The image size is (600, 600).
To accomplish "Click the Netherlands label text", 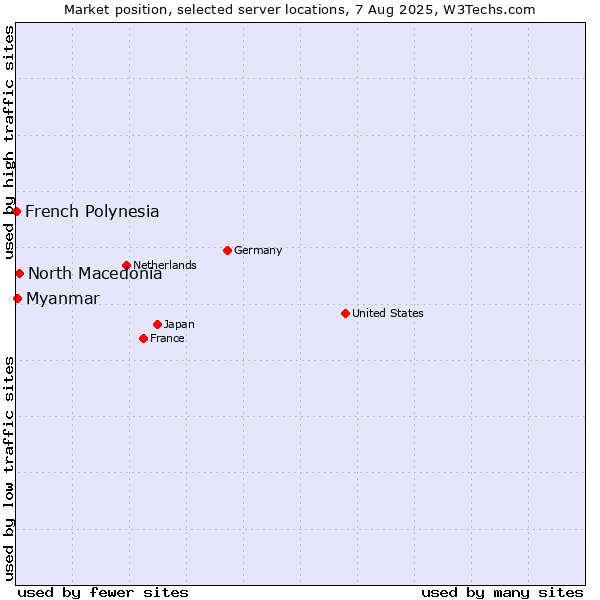I will click(x=165, y=265).
